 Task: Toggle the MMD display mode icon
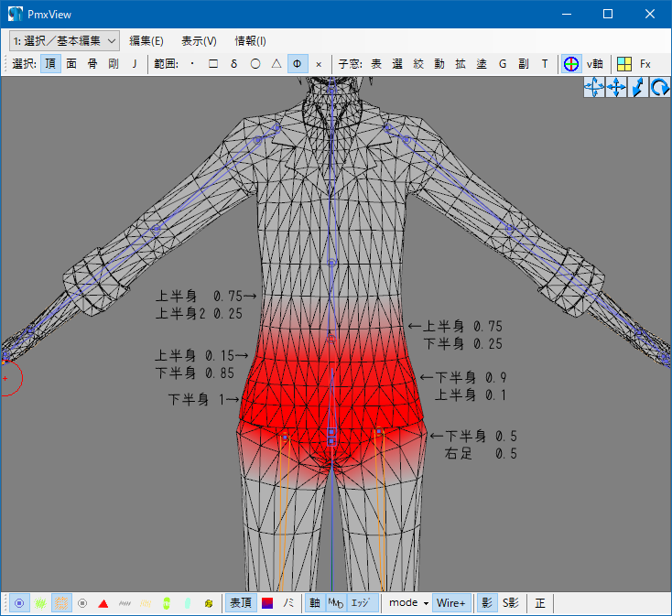pyautogui.click(x=336, y=603)
